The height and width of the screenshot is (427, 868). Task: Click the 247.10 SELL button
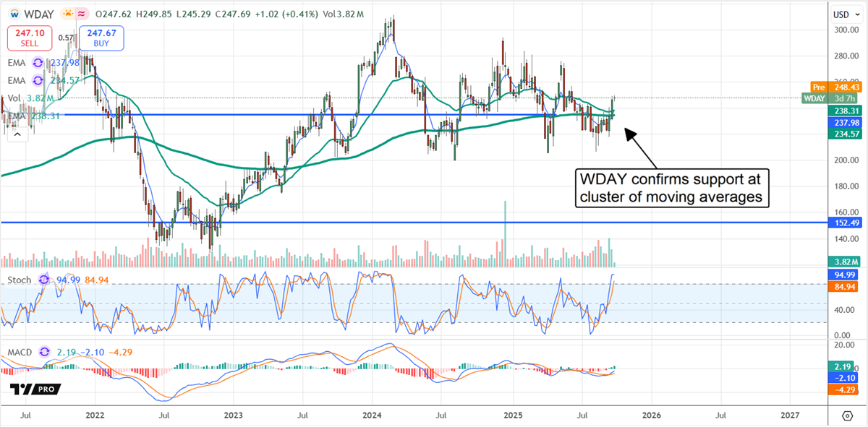(30, 38)
